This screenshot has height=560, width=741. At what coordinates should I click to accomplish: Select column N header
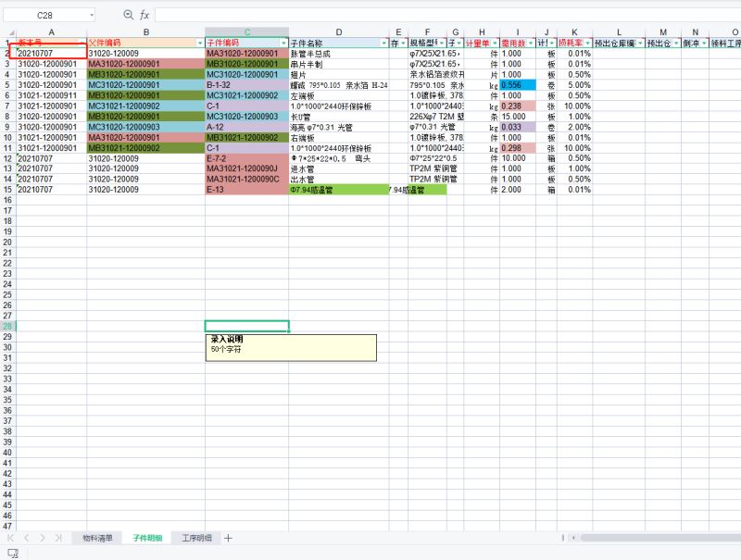(x=696, y=32)
